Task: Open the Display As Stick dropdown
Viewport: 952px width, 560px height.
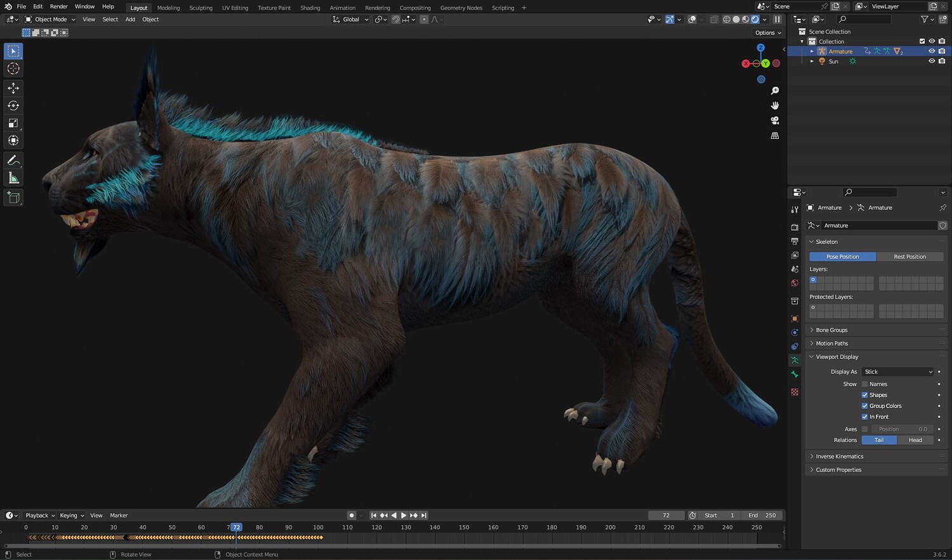Action: (x=898, y=372)
